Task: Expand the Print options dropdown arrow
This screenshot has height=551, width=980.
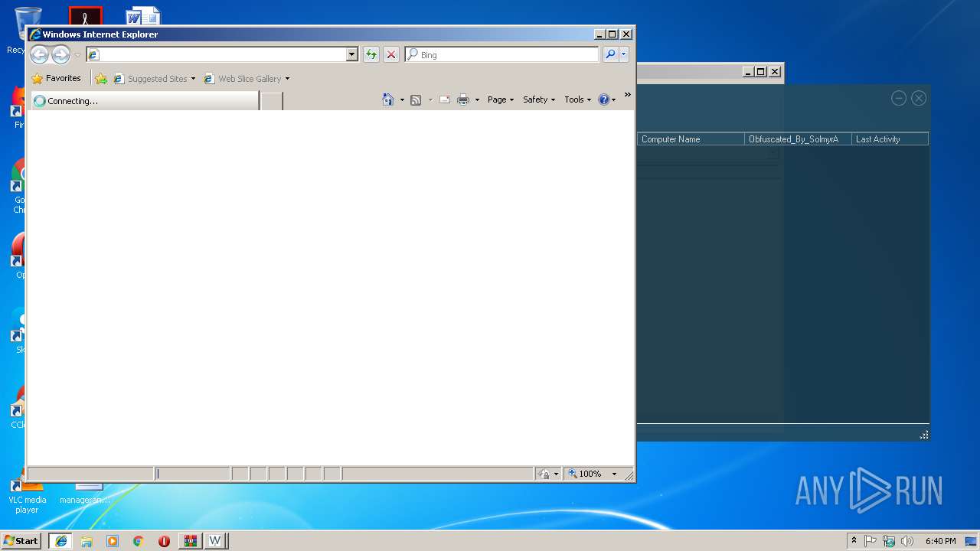Action: (x=477, y=99)
